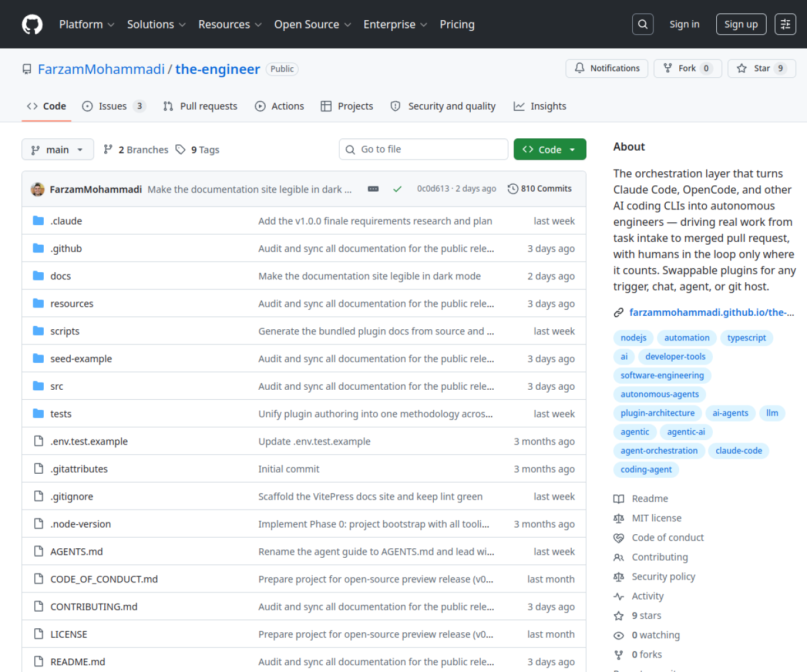This screenshot has height=672, width=807.
Task: Switch to the Projects tab
Action: coord(347,106)
